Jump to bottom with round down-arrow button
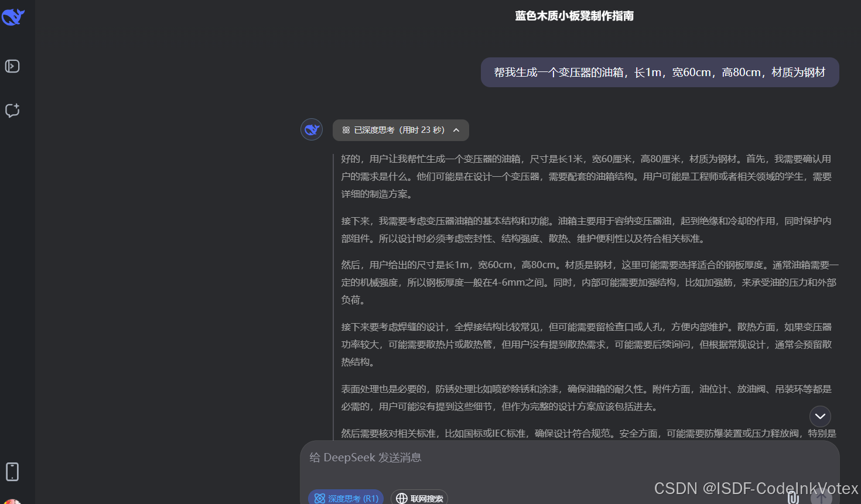 tap(820, 416)
